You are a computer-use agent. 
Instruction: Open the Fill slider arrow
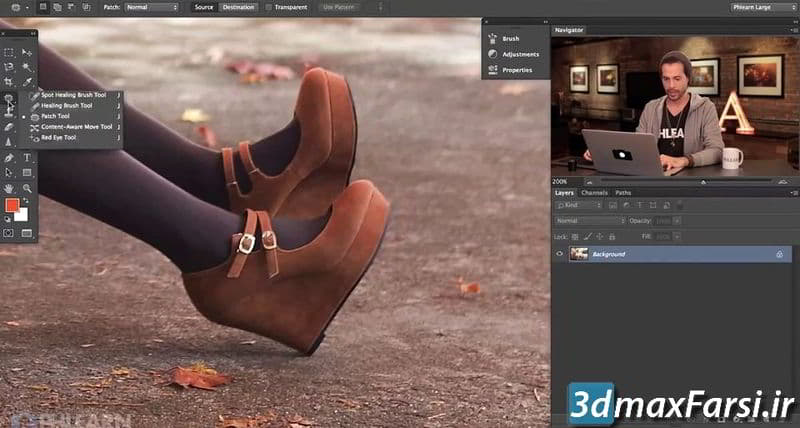click(677, 237)
